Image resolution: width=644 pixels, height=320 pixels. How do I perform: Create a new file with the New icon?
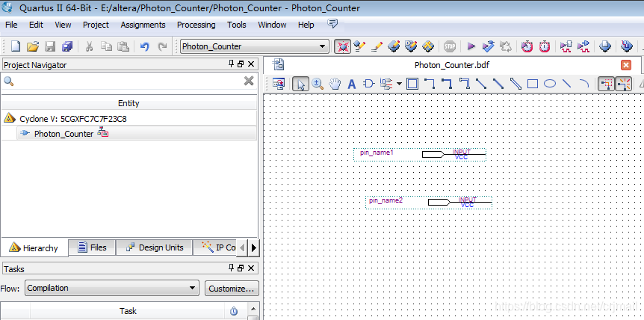[15, 46]
